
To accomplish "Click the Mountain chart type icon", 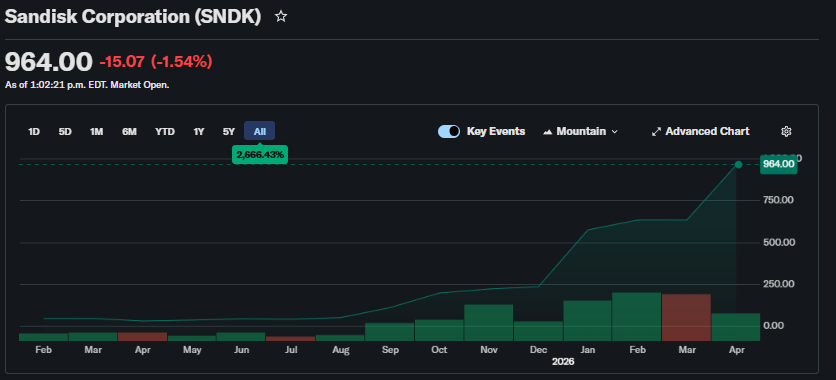I will (547, 132).
